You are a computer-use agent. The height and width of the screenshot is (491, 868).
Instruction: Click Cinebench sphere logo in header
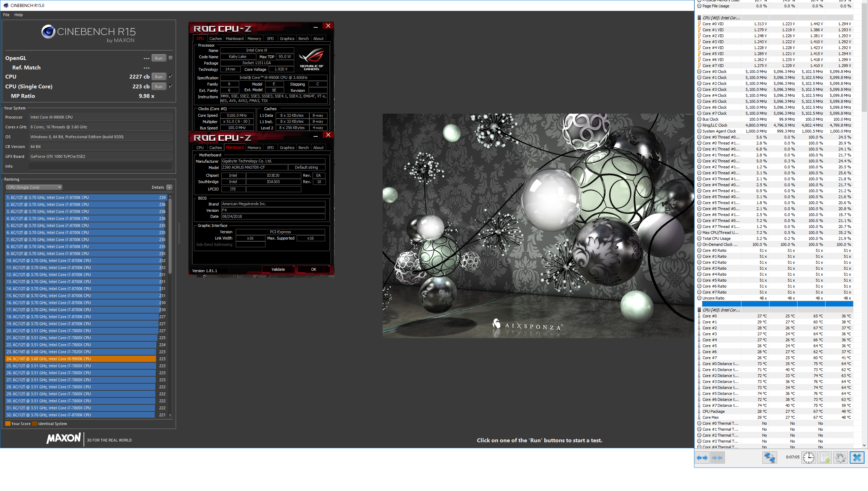[48, 32]
